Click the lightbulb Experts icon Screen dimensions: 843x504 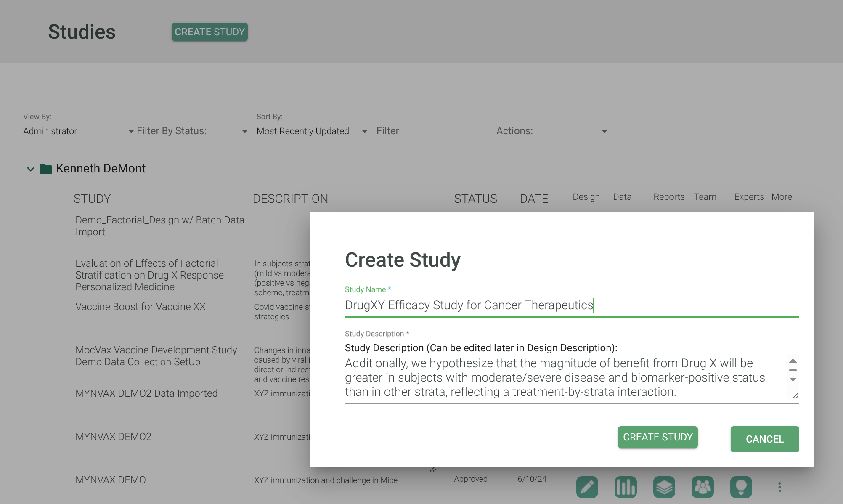point(741,487)
